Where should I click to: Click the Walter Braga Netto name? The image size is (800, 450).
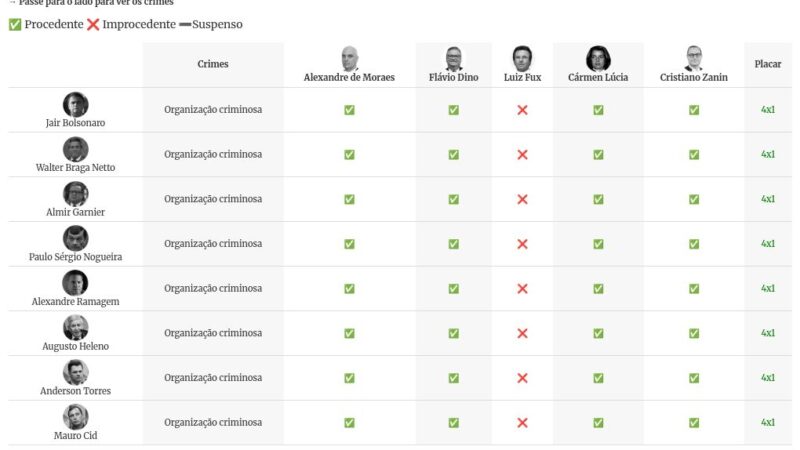click(76, 167)
